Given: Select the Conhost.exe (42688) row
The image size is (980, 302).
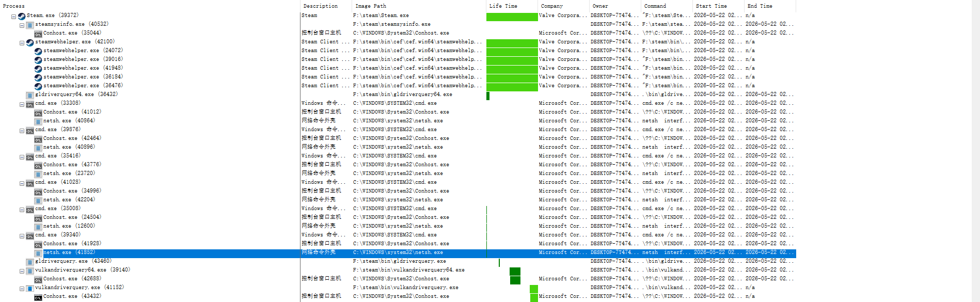Looking at the screenshot, I should coord(398,279).
